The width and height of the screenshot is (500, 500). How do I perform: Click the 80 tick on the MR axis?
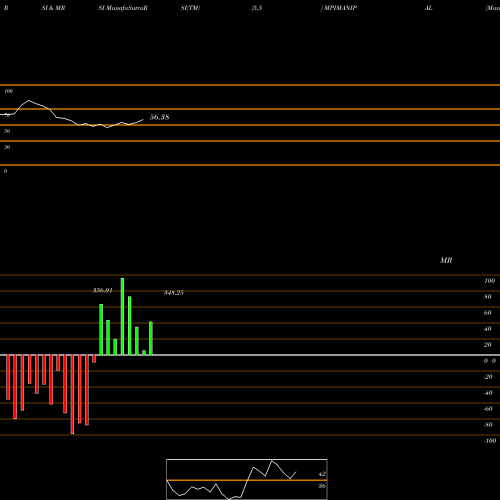click(x=487, y=297)
